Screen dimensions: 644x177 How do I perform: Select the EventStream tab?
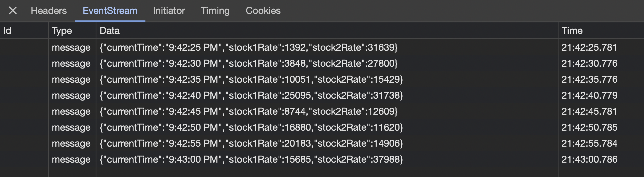coord(110,11)
